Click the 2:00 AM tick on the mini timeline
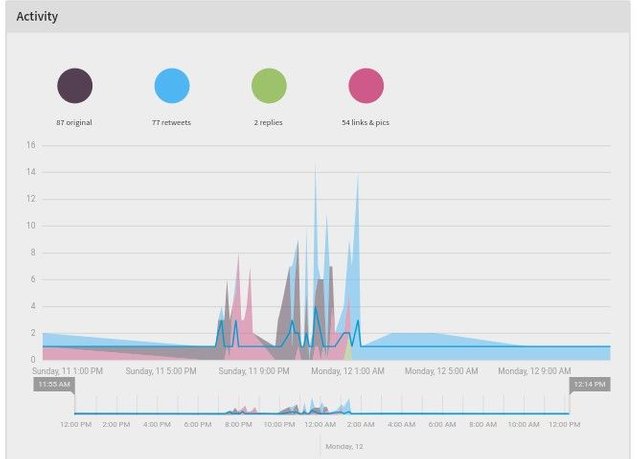Screen dimensions: 640x459 pos(361,424)
